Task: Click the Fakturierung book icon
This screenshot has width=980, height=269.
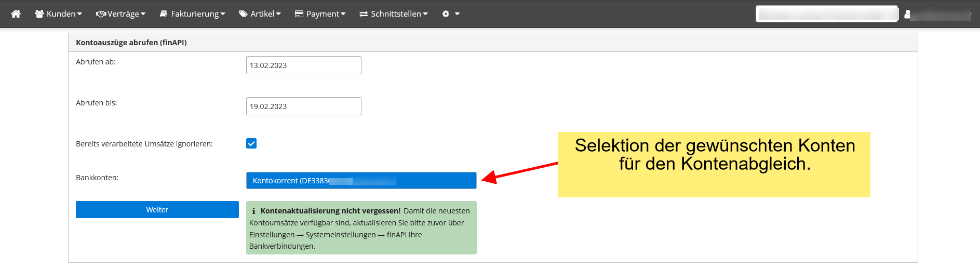Action: click(x=164, y=14)
